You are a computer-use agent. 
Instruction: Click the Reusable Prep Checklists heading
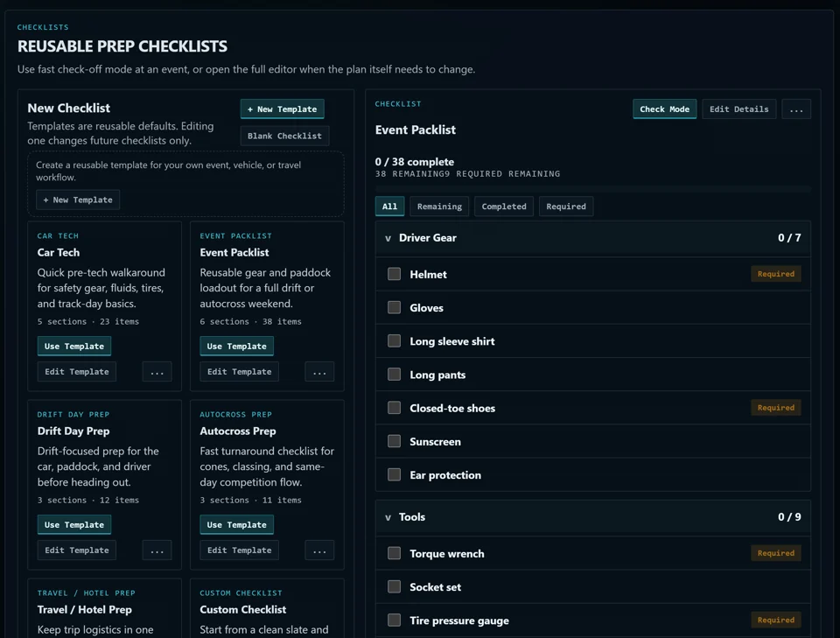pyautogui.click(x=122, y=46)
